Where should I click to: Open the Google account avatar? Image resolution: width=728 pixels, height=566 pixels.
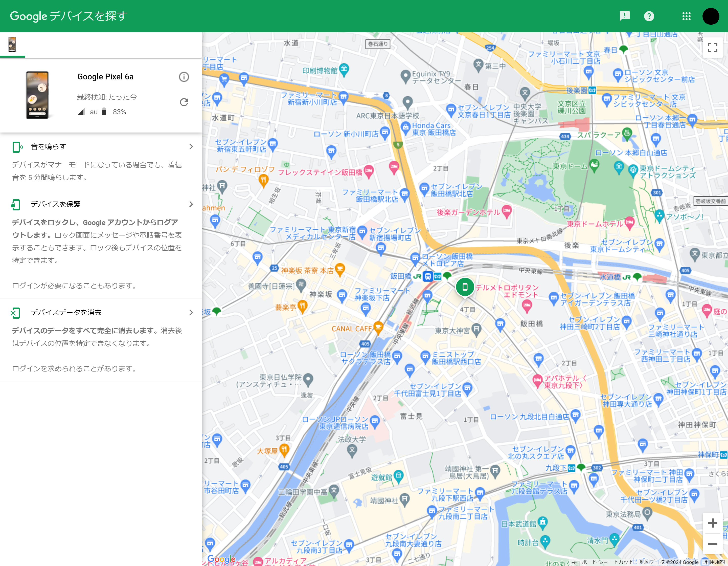(x=711, y=16)
